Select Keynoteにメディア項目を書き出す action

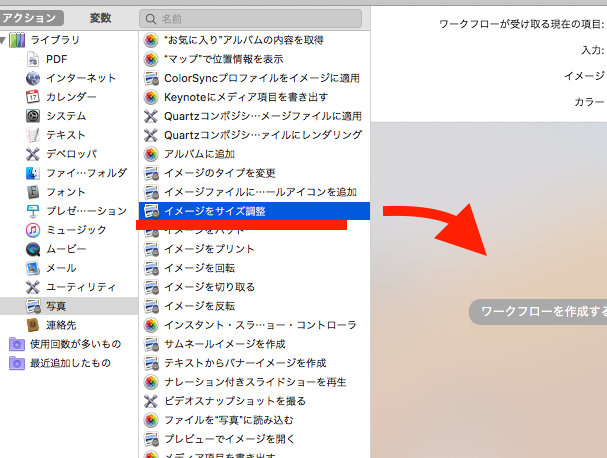(x=254, y=97)
